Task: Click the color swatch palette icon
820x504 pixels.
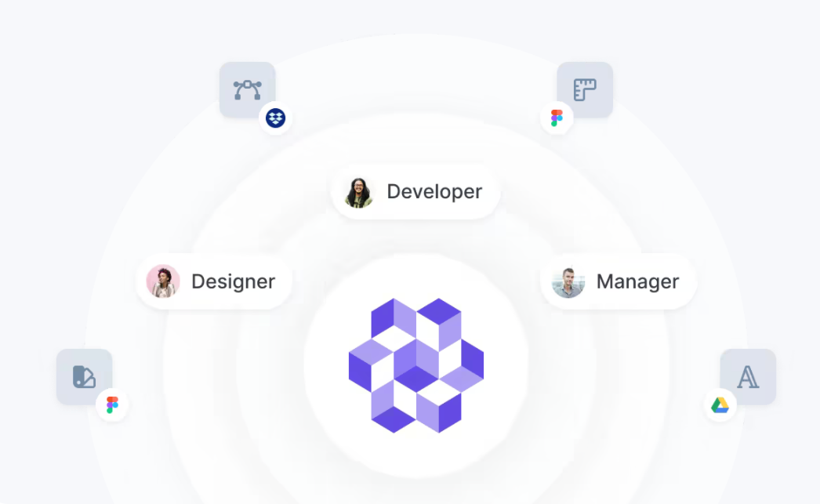Action: point(84,377)
